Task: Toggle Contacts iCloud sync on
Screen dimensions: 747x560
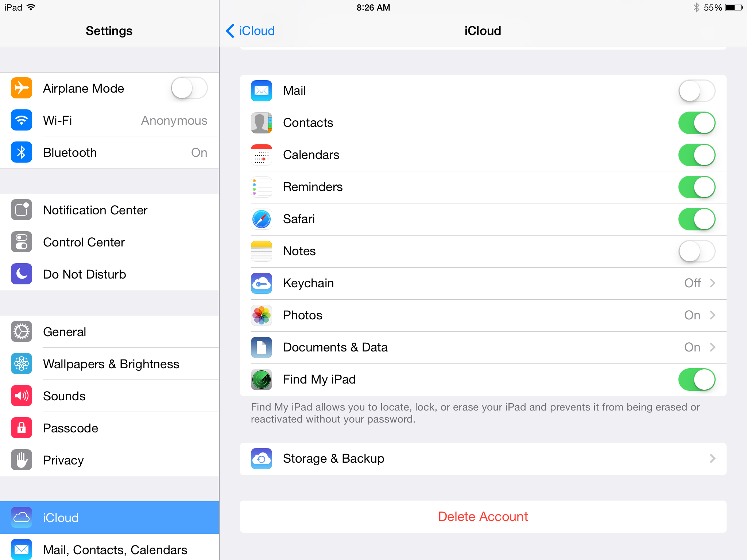Action: coord(697,122)
